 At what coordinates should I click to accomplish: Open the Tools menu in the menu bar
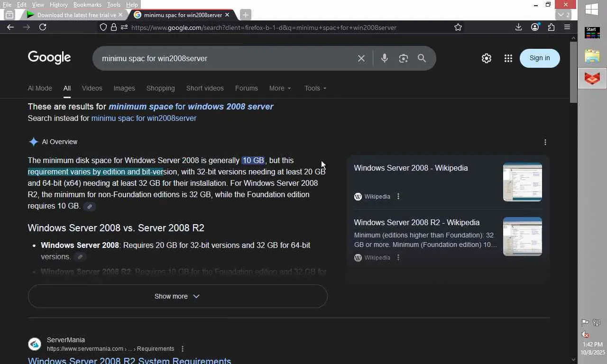click(x=114, y=5)
